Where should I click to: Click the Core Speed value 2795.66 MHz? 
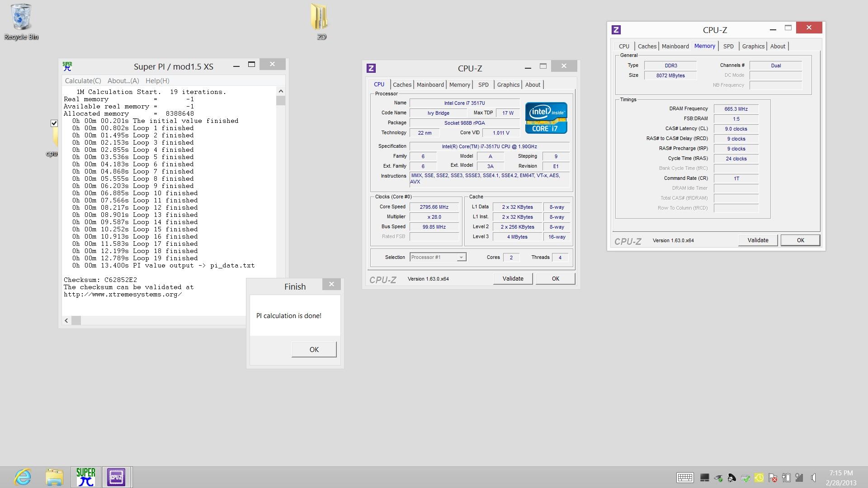pyautogui.click(x=434, y=207)
